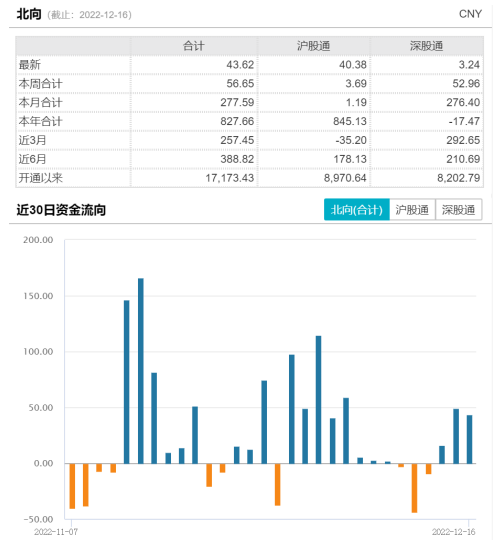The width and height of the screenshot is (500, 540).
Task: Click the value 292.65 in 近3月 row
Action: (463, 140)
